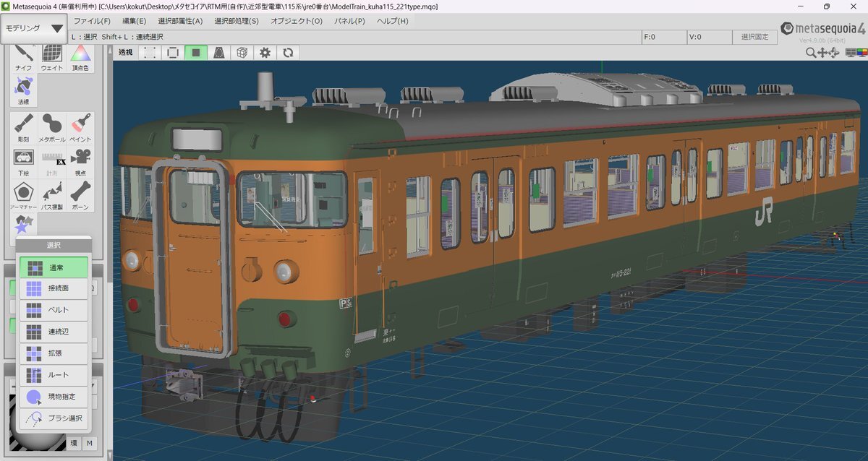Select the 頂点色 (Vertex color) tool
The width and height of the screenshot is (868, 461).
pos(80,57)
